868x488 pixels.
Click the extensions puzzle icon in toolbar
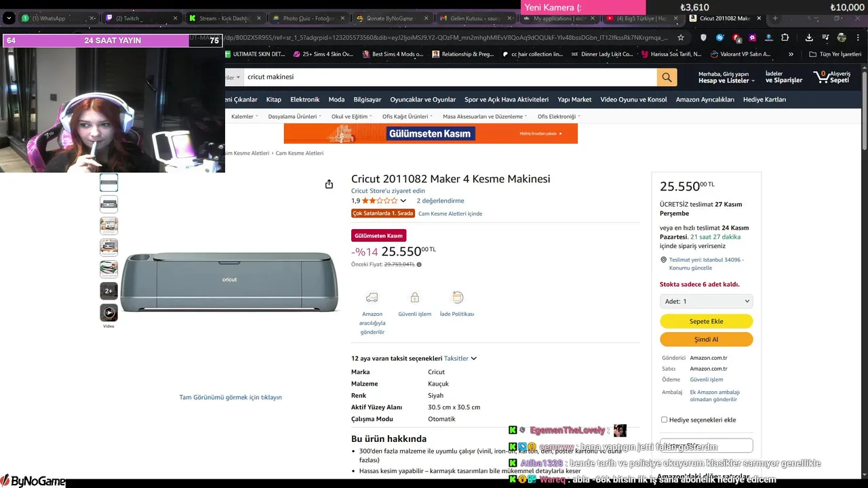coord(785,37)
